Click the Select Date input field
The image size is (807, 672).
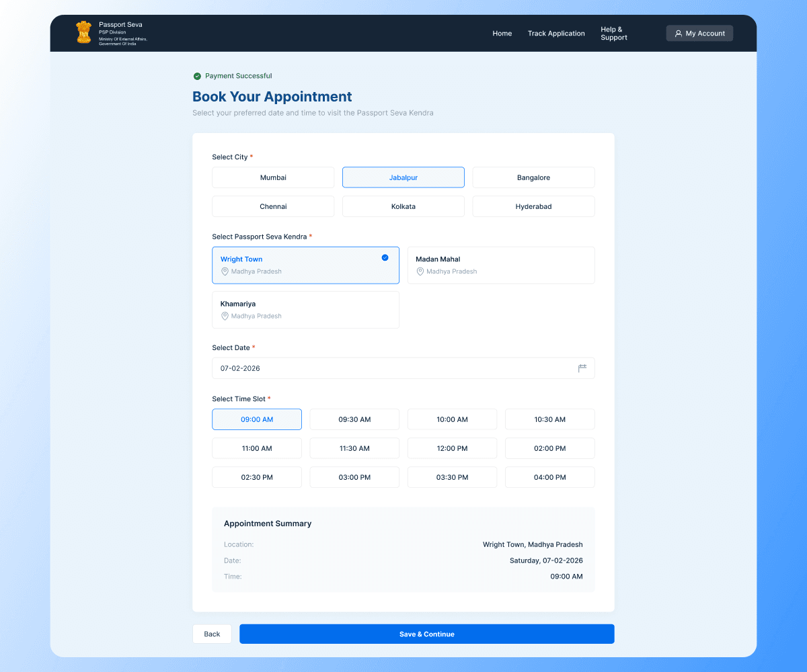[403, 368]
